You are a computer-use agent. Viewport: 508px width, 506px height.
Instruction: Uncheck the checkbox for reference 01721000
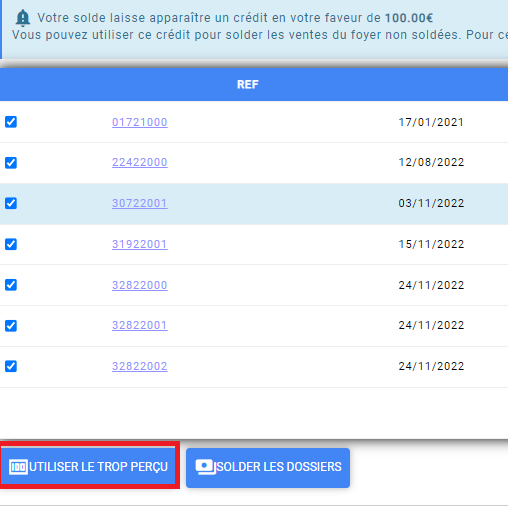click(x=11, y=122)
